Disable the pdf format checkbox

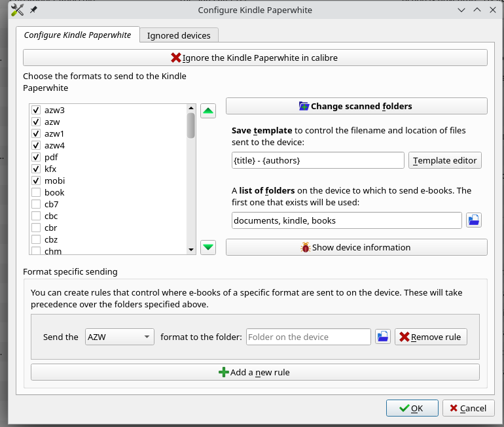point(36,157)
